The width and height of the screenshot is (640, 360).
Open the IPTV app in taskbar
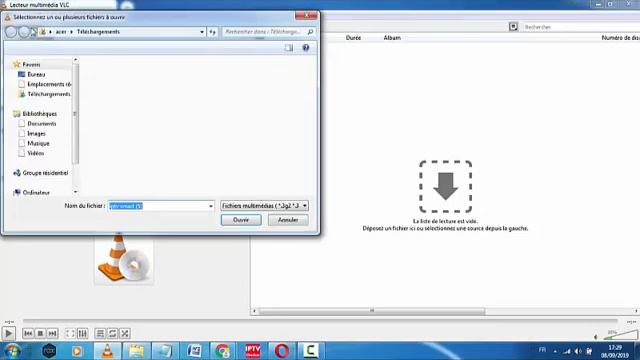click(253, 351)
